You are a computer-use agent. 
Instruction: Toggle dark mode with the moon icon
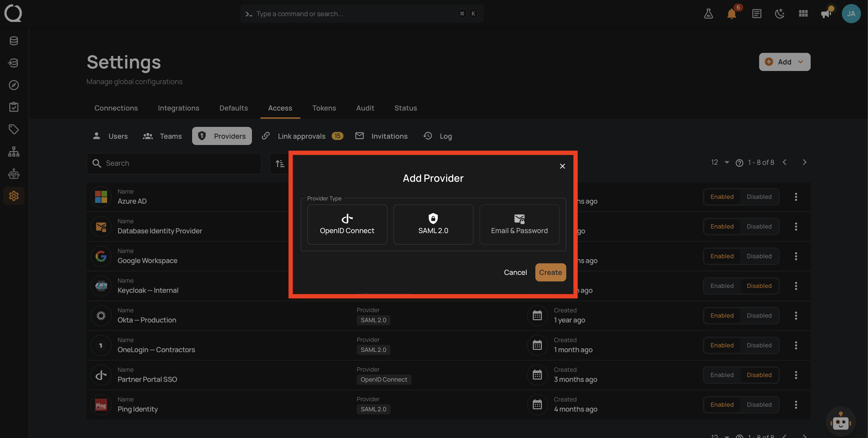pyautogui.click(x=779, y=14)
